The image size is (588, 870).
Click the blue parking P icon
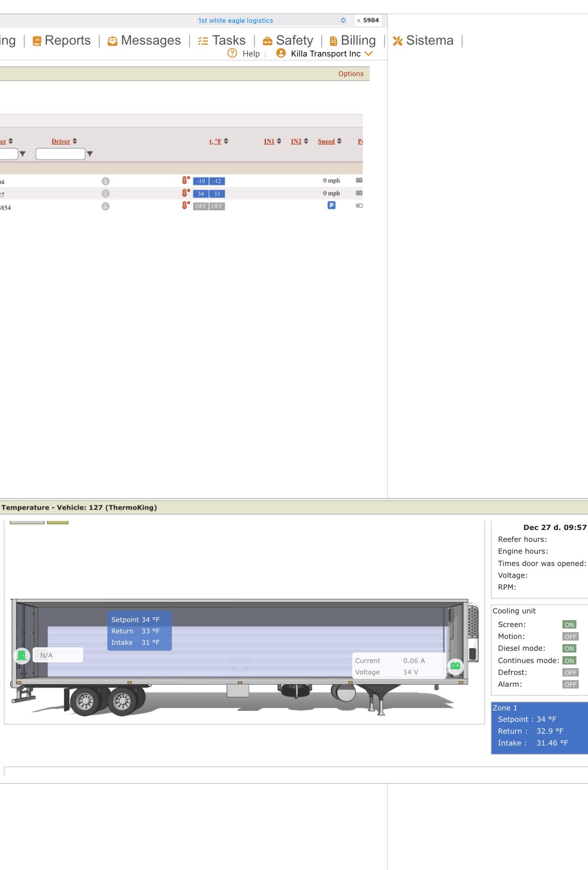click(331, 206)
